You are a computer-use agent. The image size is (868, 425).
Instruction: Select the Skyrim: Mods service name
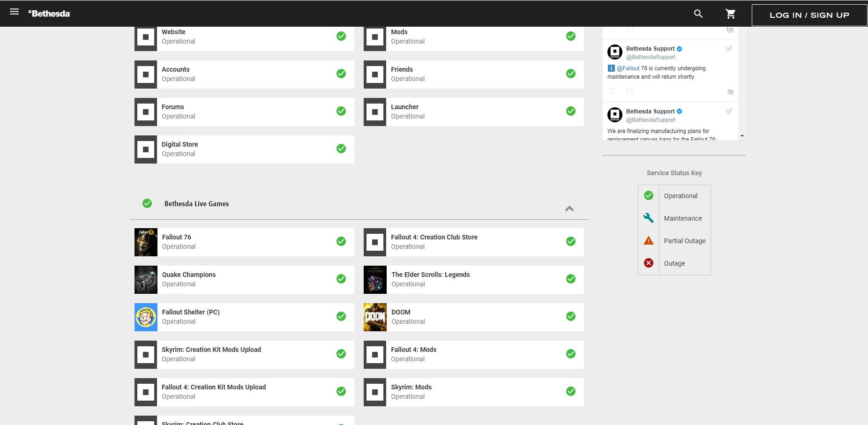[412, 387]
